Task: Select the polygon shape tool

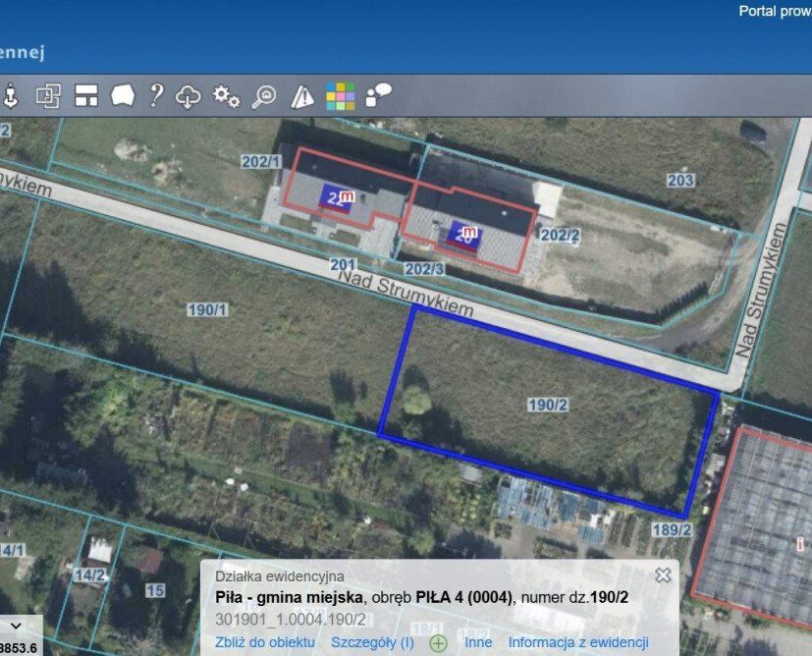Action: 122,95
